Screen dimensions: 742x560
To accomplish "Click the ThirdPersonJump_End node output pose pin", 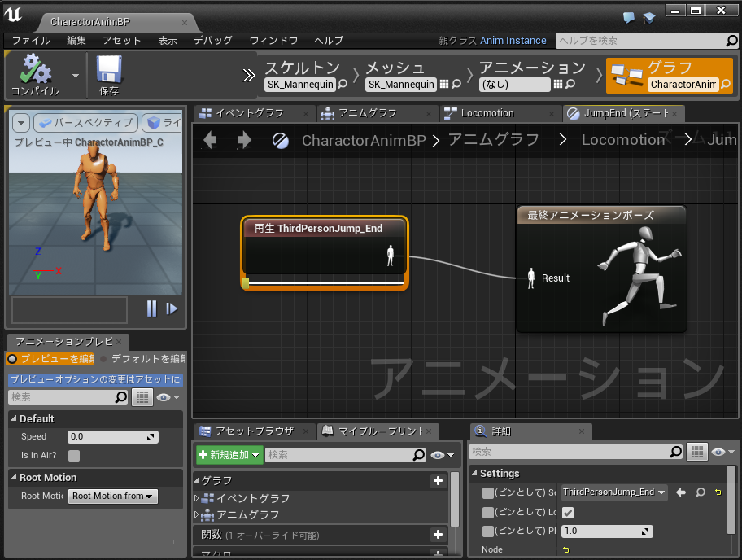I will pos(391,256).
